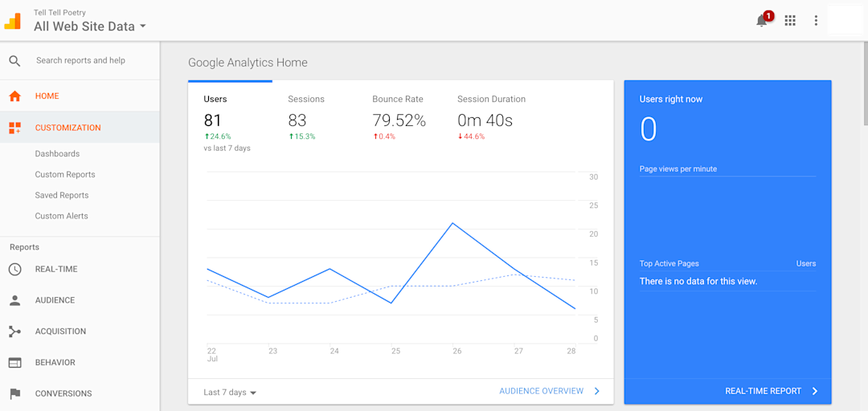868x411 pixels.
Task: Open the AUDIENCE OVERVIEW link
Action: (542, 391)
